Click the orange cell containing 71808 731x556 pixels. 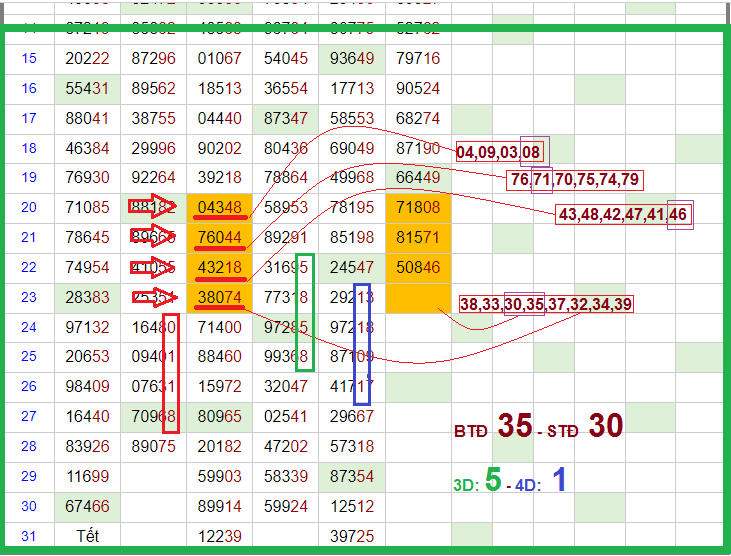coord(418,208)
